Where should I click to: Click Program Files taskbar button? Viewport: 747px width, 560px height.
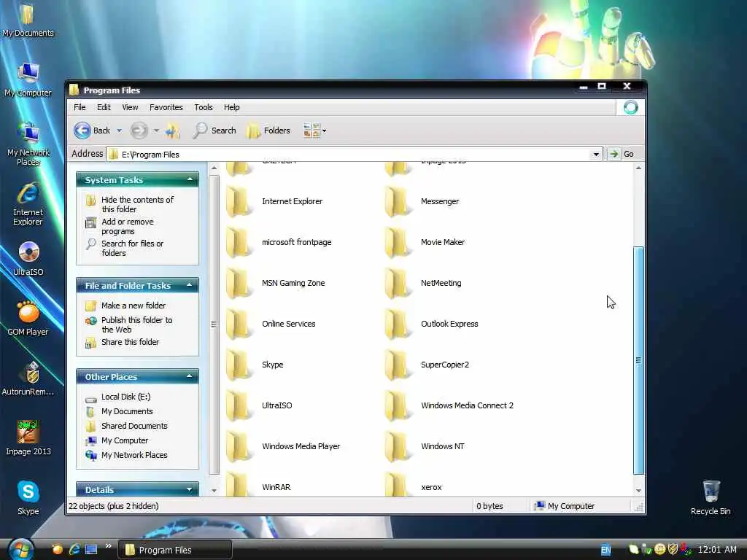coord(175,550)
